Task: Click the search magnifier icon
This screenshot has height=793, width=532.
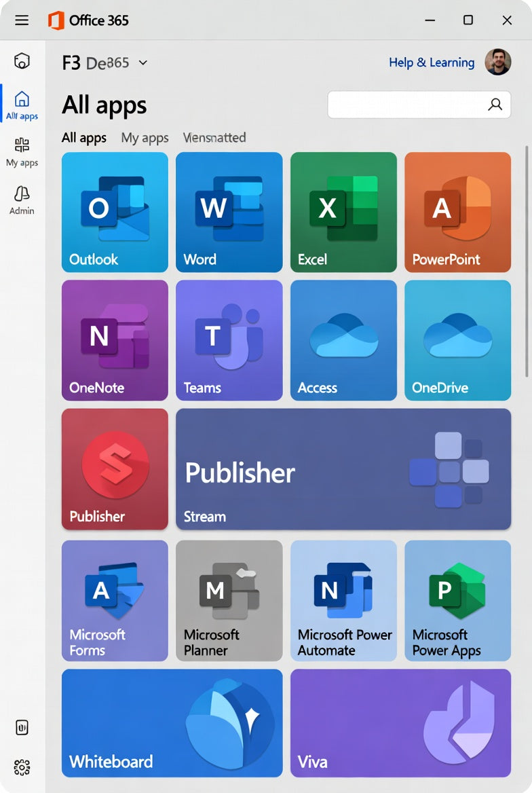Action: pos(495,105)
